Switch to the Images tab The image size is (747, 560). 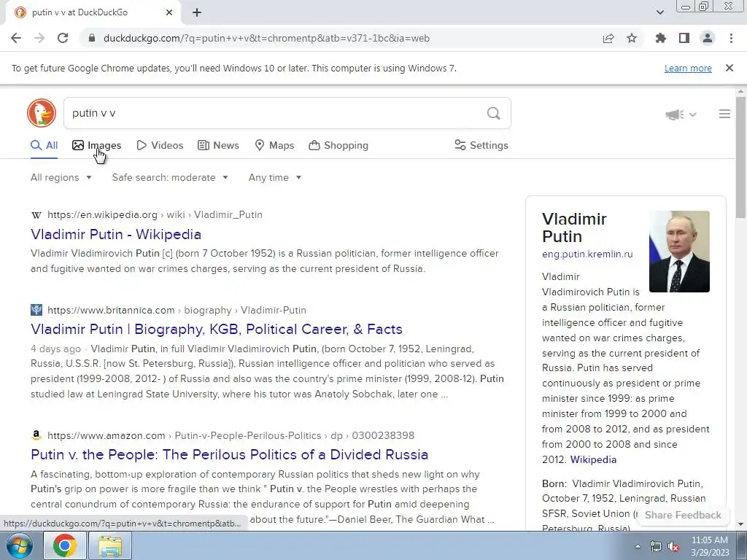(x=97, y=145)
